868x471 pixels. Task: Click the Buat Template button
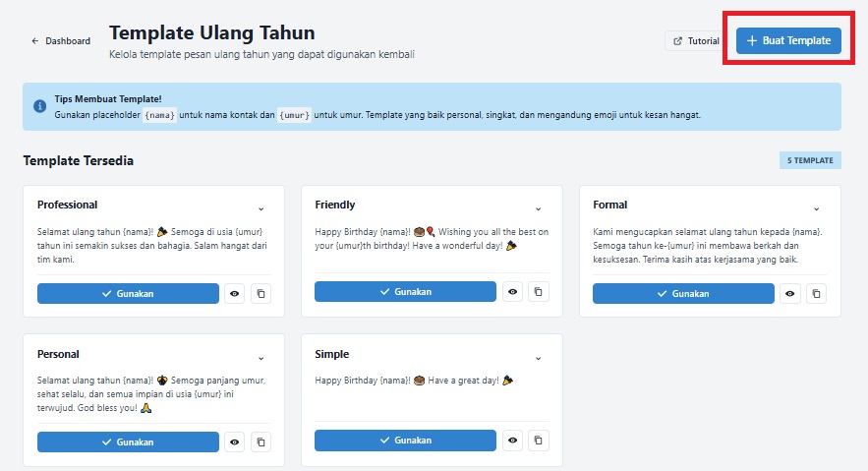pyautogui.click(x=788, y=40)
